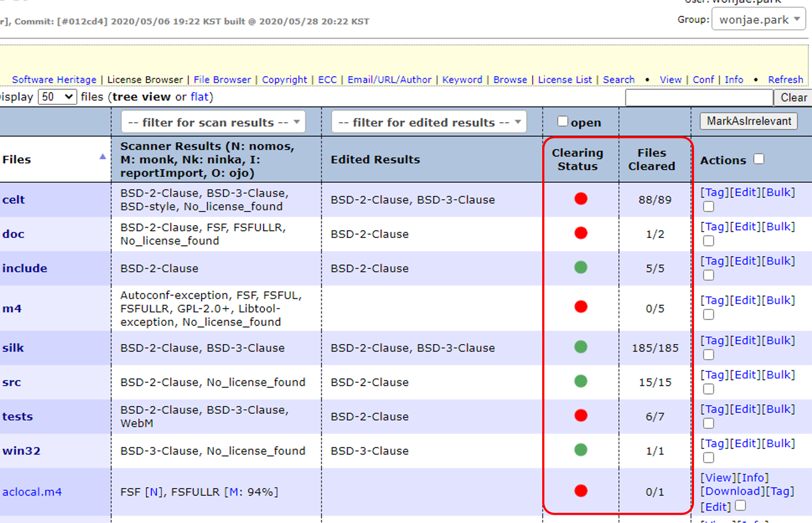Open the celt folder link
The width and height of the screenshot is (812, 523).
pyautogui.click(x=13, y=199)
